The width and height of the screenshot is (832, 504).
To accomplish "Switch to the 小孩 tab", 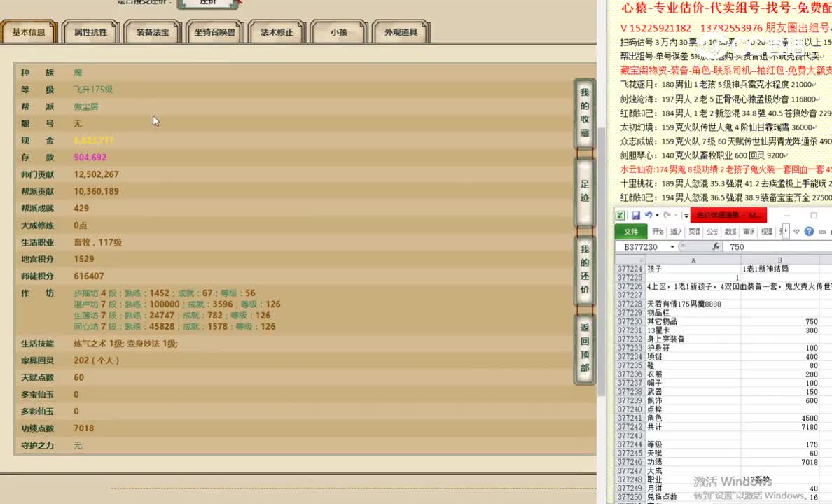I will click(x=338, y=31).
